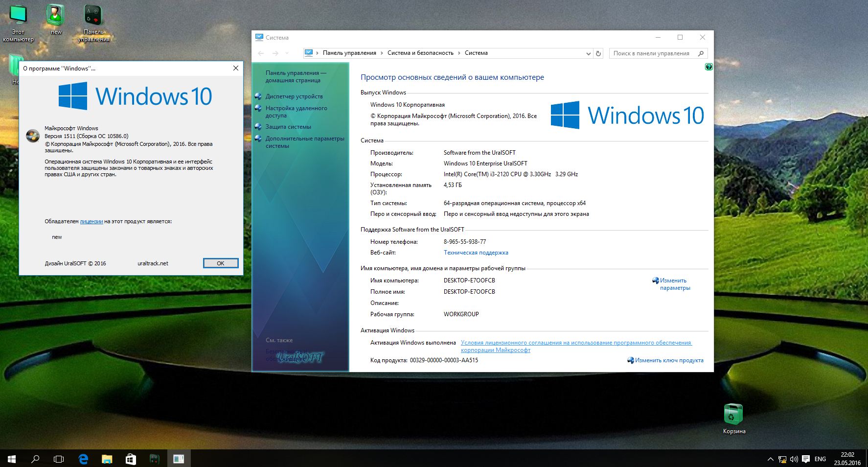Click the Windows 10 logo in System window
This screenshot has height=467, width=868.
point(627,115)
